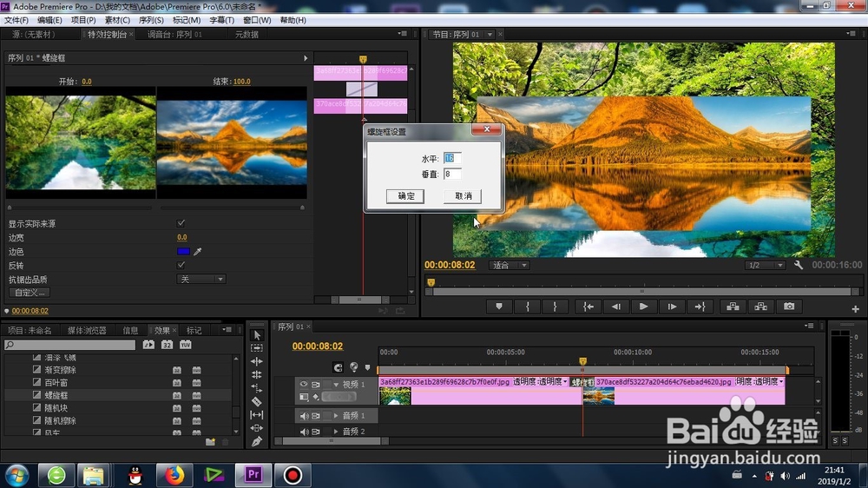Filter effects by 32-bit color icon
This screenshot has width=868, height=488.
point(167,345)
